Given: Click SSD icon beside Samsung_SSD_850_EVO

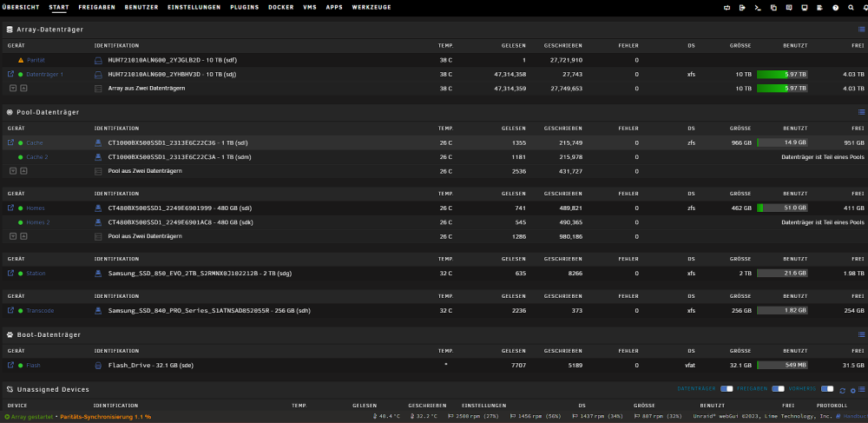Looking at the screenshot, I should pos(98,274).
